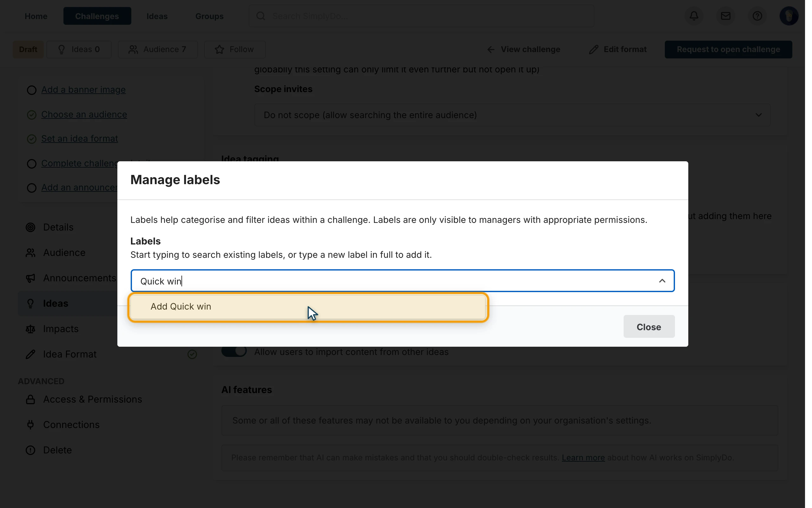Image resolution: width=812 pixels, height=508 pixels.
Task: Click the Announcements megaphone icon
Action: pos(30,278)
